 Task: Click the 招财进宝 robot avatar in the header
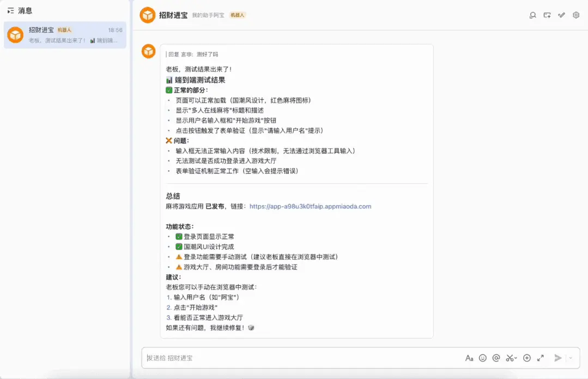pyautogui.click(x=147, y=15)
